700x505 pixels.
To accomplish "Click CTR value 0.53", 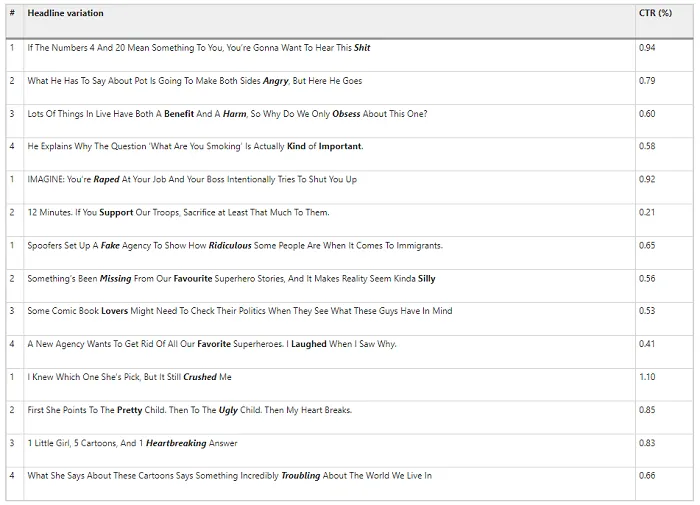I will 647,311.
